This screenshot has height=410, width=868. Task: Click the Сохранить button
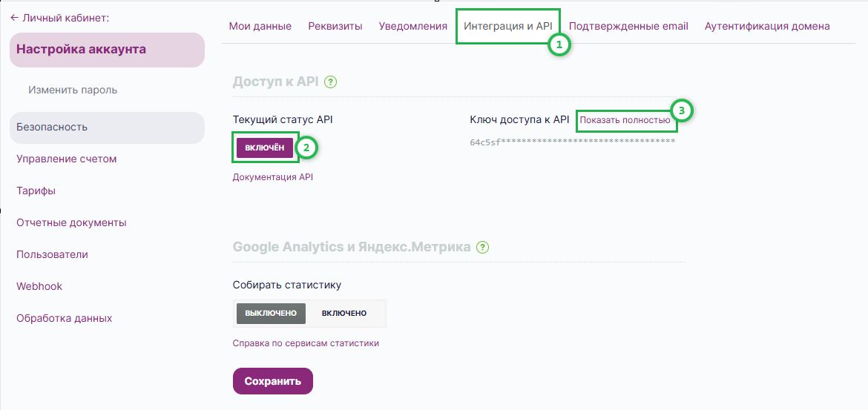tap(273, 381)
